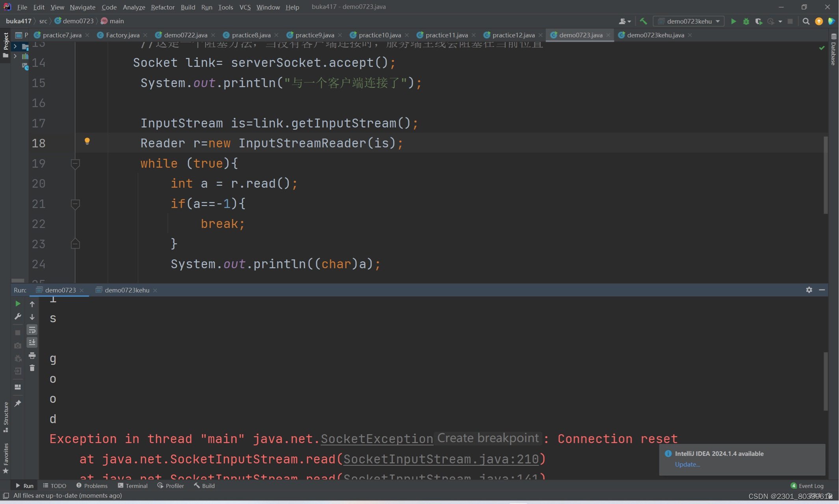
Task: Open the Structure tool window
Action: (6, 417)
